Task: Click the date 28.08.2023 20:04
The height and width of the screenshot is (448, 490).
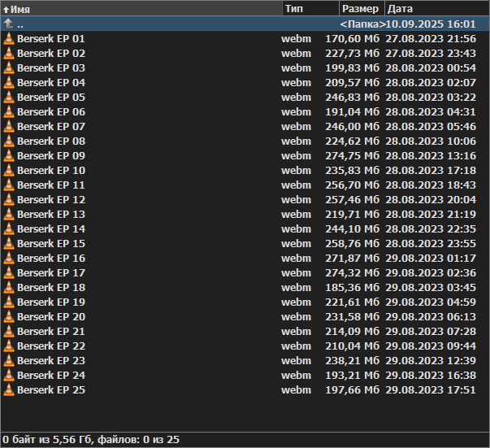Action: pyautogui.click(x=431, y=199)
